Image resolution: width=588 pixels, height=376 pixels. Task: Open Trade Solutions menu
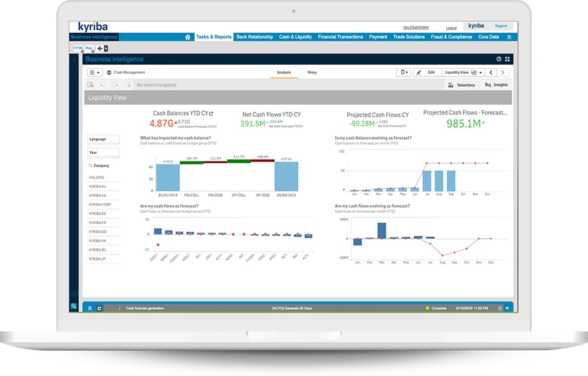(409, 37)
